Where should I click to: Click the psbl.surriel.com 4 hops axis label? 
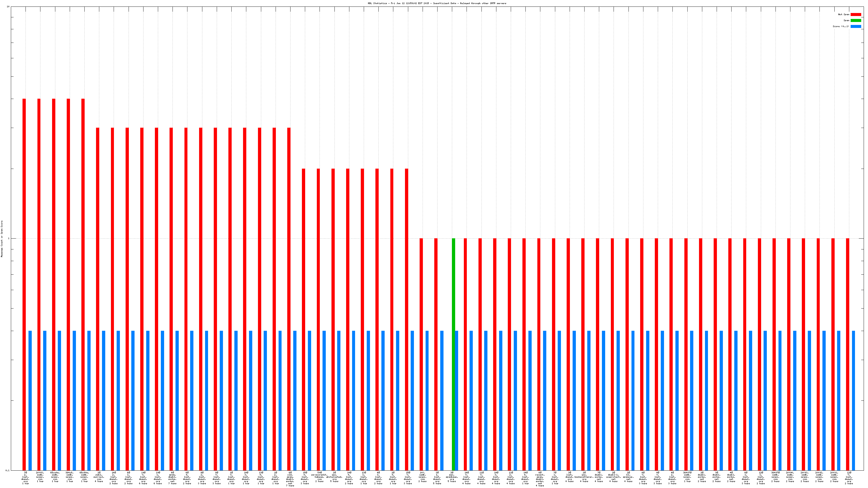99,477
